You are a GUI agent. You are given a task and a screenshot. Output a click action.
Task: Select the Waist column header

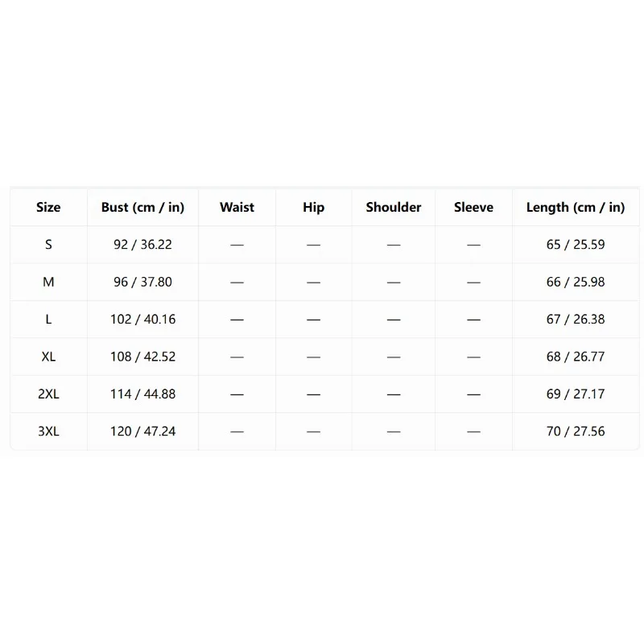click(237, 208)
